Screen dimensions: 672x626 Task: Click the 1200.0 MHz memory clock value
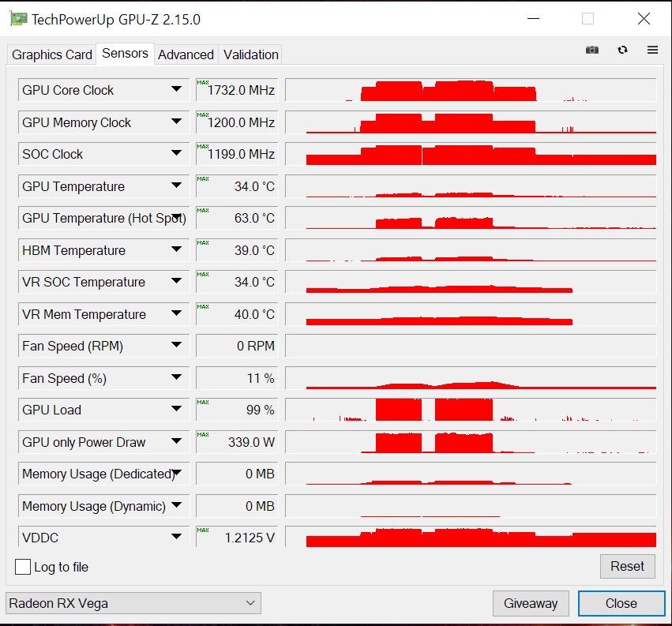[x=237, y=122]
